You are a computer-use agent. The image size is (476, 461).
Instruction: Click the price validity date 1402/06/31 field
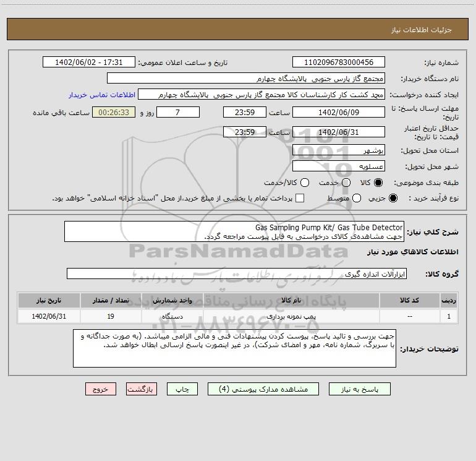[339, 132]
